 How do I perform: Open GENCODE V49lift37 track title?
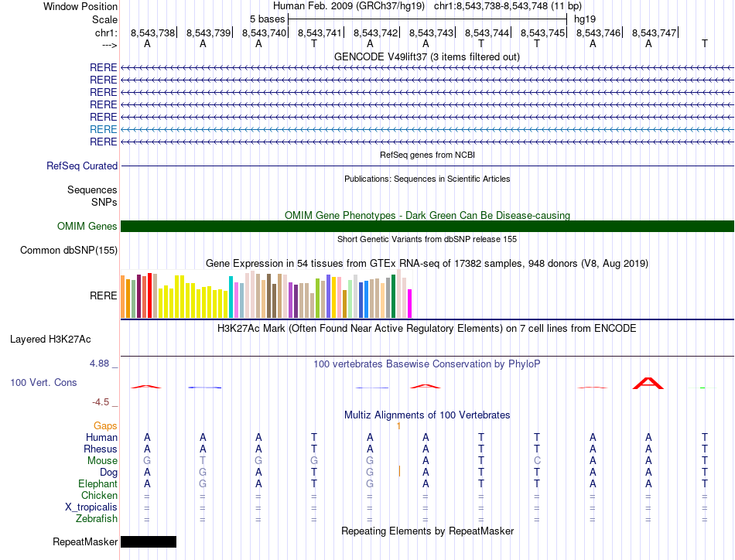click(427, 56)
